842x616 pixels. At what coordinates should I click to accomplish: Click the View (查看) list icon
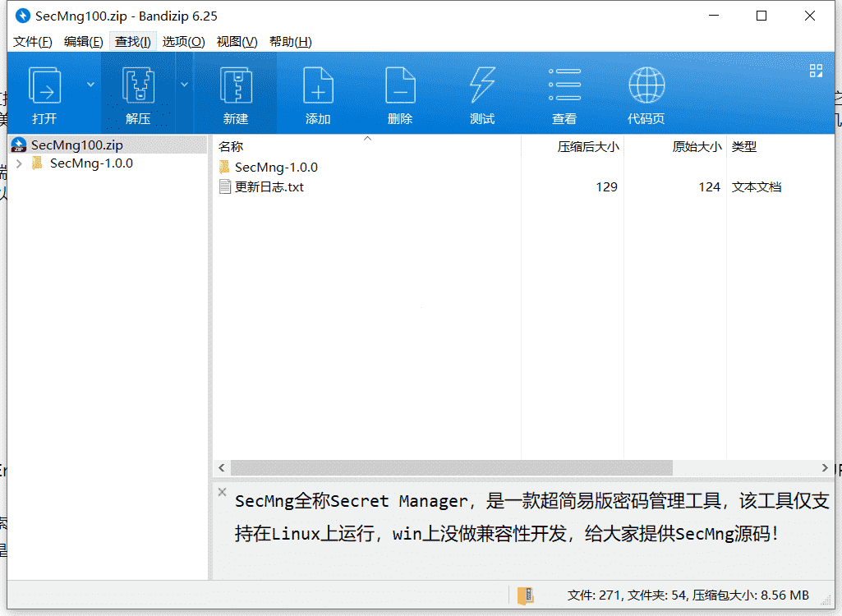point(564,85)
